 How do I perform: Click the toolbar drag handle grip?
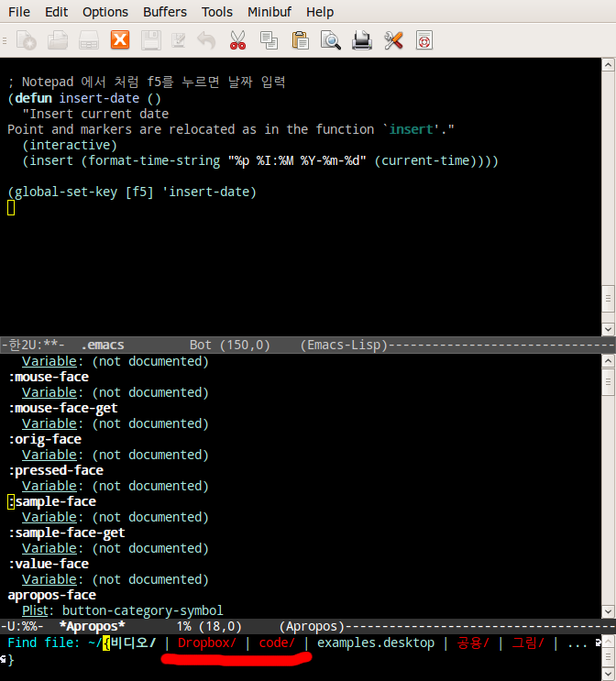pos(5,41)
